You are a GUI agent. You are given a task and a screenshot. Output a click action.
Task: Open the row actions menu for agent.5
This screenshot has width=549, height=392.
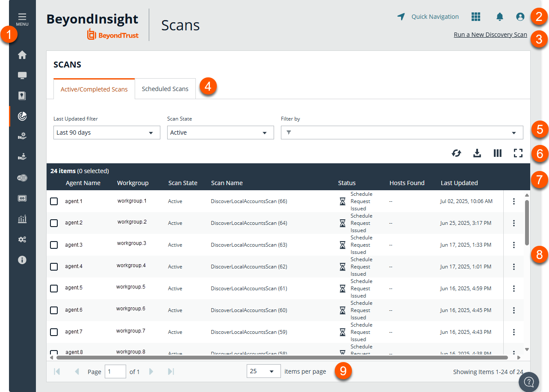(x=514, y=289)
